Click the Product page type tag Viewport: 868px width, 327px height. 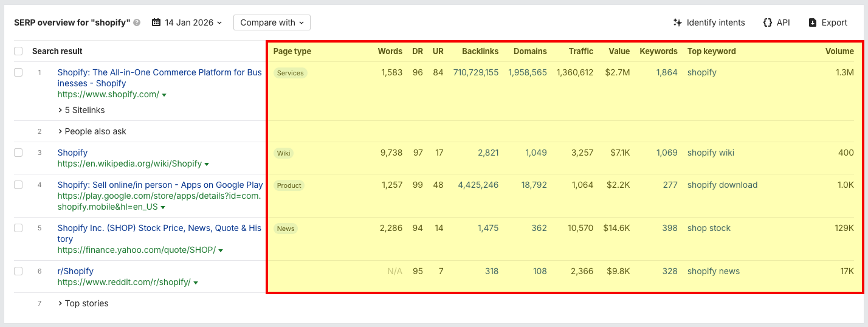289,185
